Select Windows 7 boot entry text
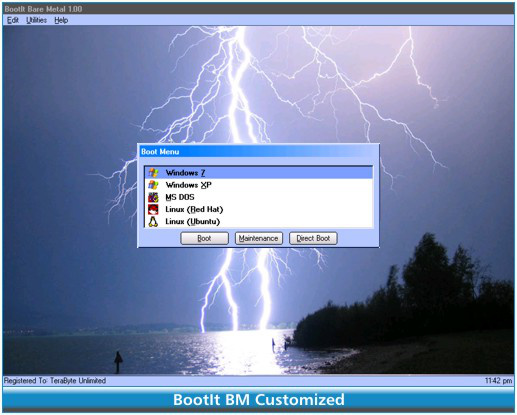This screenshot has height=415, width=517. coord(185,173)
